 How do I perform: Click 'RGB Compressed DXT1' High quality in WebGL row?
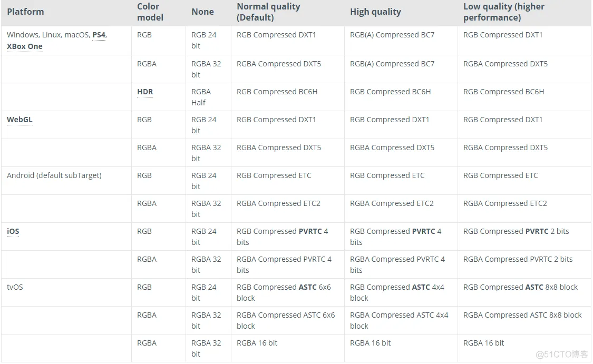pos(390,120)
